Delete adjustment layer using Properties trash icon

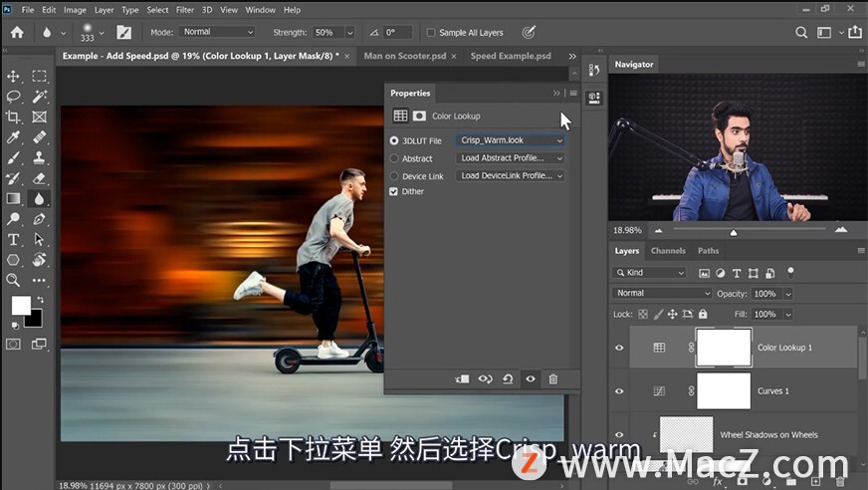tap(553, 379)
